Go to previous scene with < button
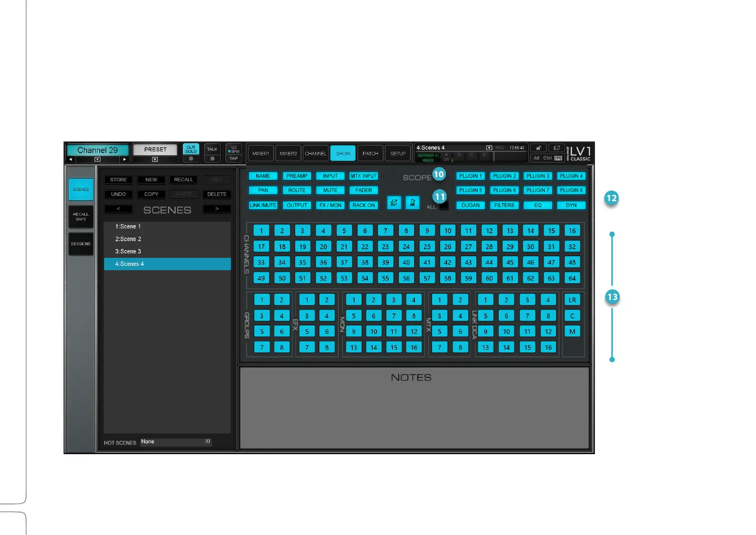The width and height of the screenshot is (756, 535). point(119,209)
